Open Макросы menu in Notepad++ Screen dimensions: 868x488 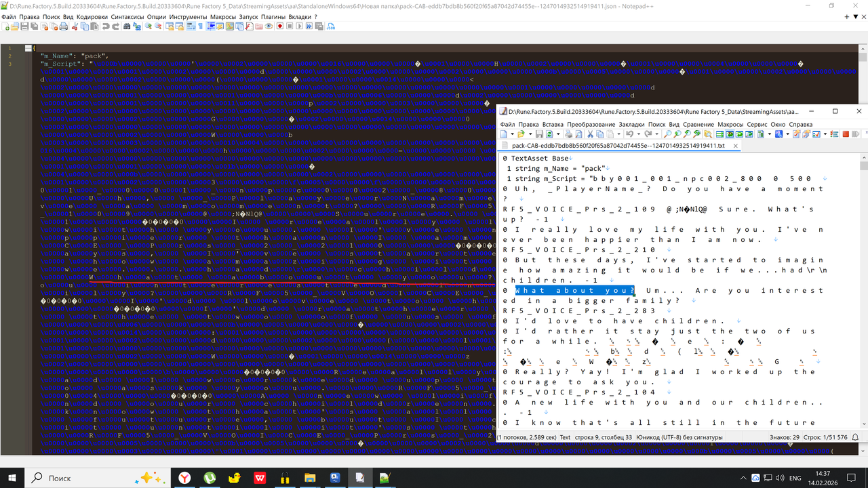click(223, 16)
